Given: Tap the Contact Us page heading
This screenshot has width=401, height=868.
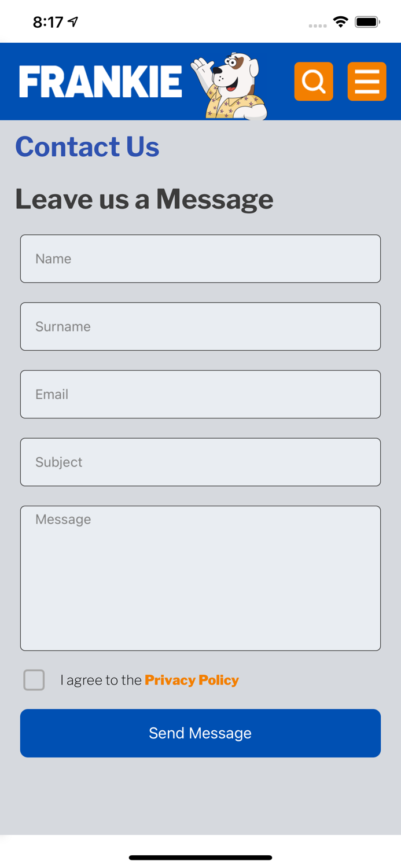Looking at the screenshot, I should click(x=87, y=146).
